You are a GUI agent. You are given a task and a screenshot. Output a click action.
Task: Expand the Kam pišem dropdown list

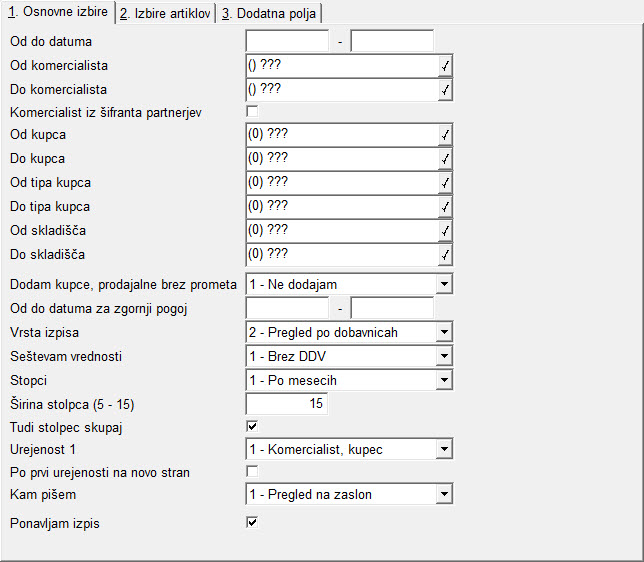pos(444,494)
